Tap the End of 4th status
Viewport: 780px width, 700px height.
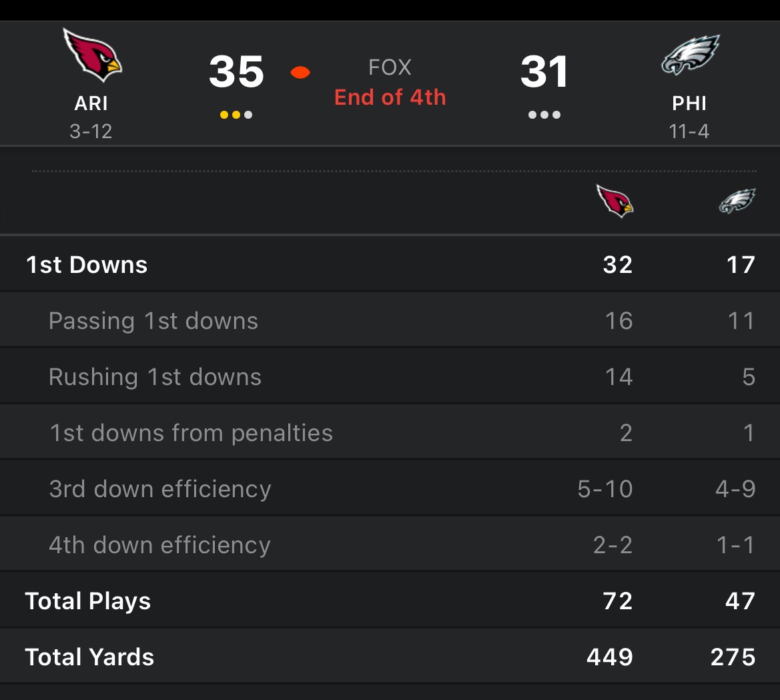coord(390,97)
